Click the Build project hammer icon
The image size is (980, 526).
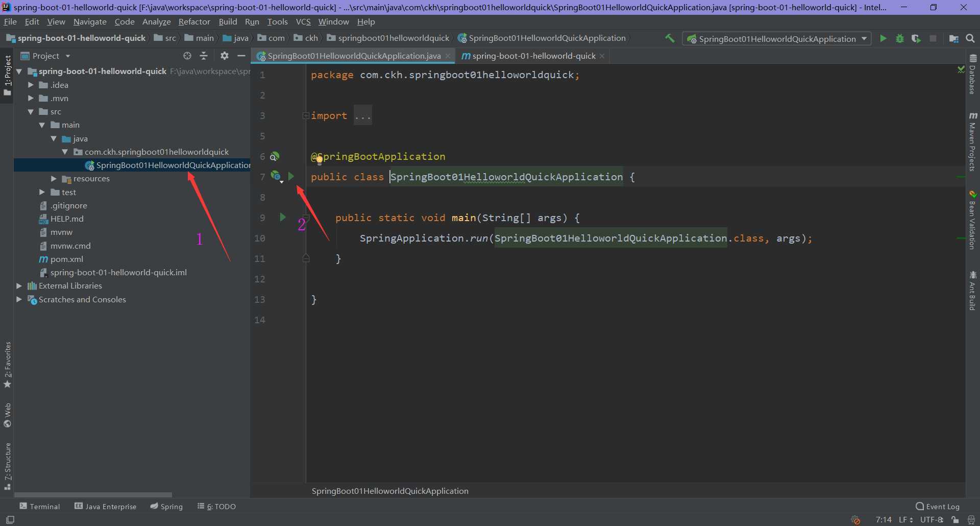[x=670, y=38]
